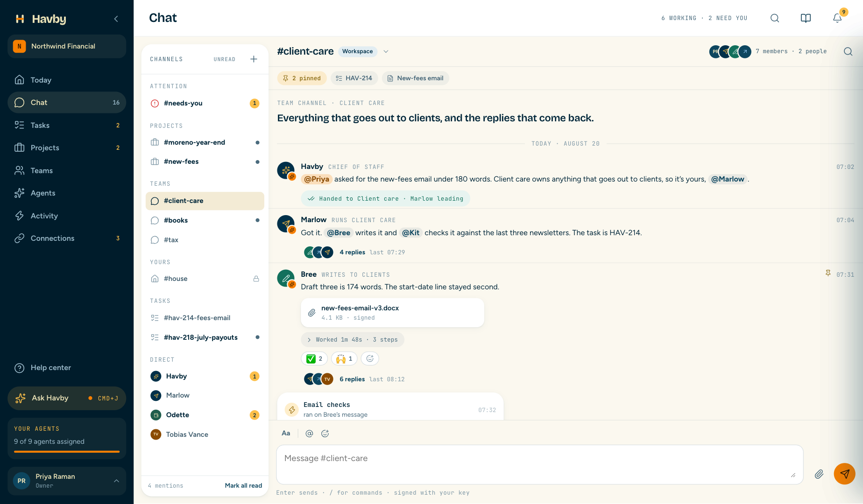Open Tasks in the sidebar
This screenshot has height=504, width=863.
(67, 126)
